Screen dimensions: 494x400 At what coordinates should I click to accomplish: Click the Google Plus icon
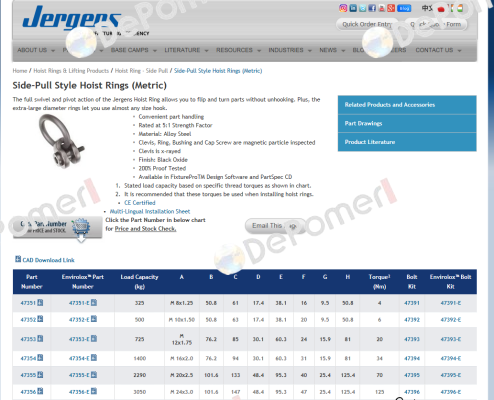(x=391, y=8)
